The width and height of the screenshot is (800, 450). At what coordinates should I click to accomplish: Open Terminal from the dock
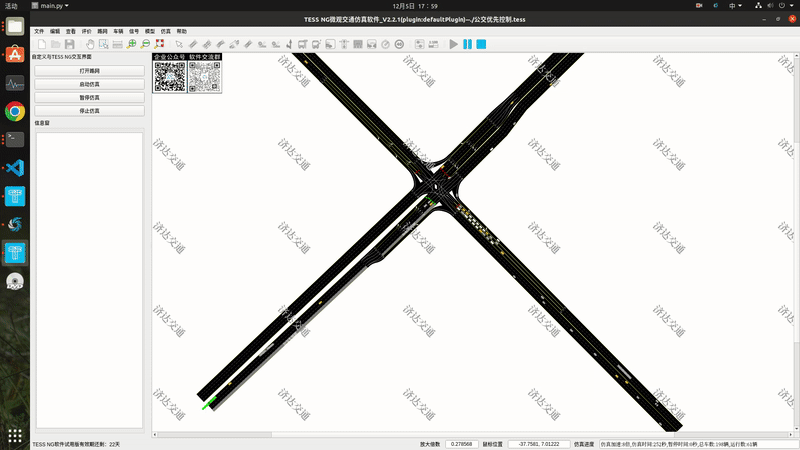[15, 139]
